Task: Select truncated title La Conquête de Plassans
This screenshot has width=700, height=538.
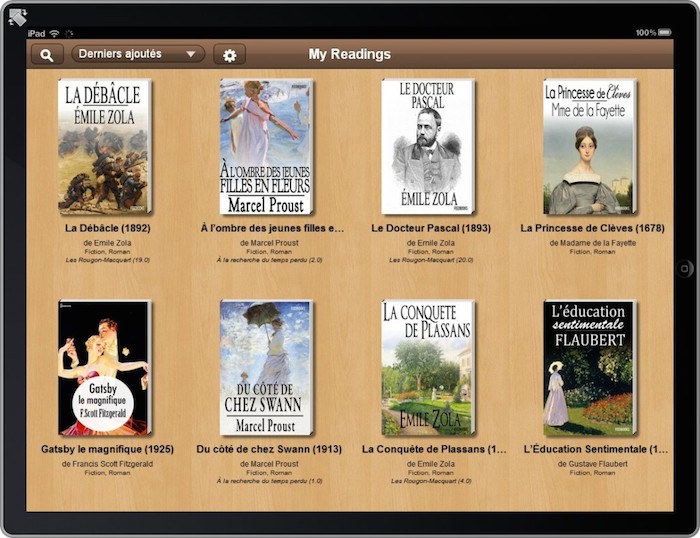Action: click(x=434, y=449)
